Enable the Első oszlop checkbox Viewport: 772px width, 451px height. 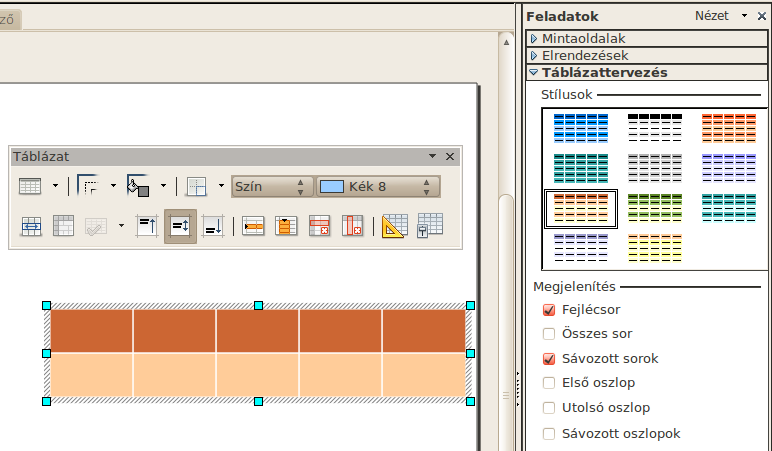pyautogui.click(x=549, y=383)
